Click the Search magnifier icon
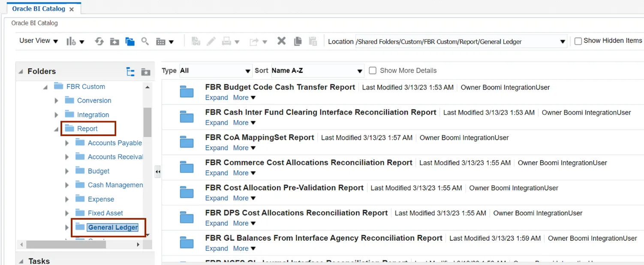The image size is (644, 265). 145,41
